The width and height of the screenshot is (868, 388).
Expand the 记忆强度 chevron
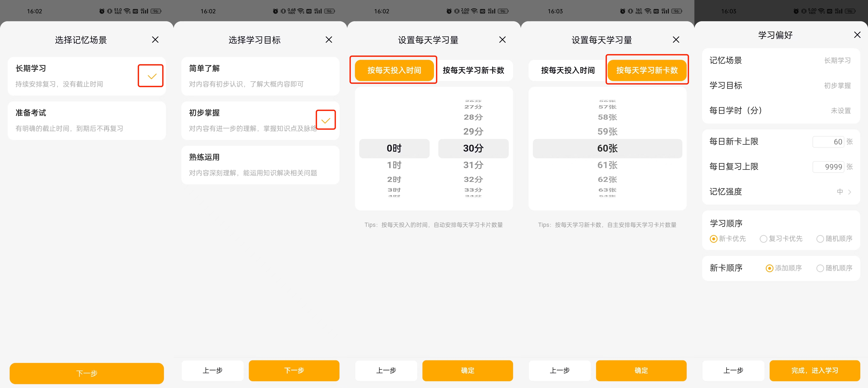point(850,192)
